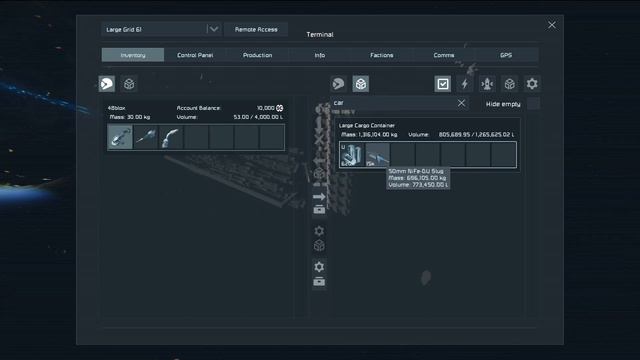This screenshot has height=360, width=640.
Task: Open the Factions tab
Action: click(x=382, y=55)
